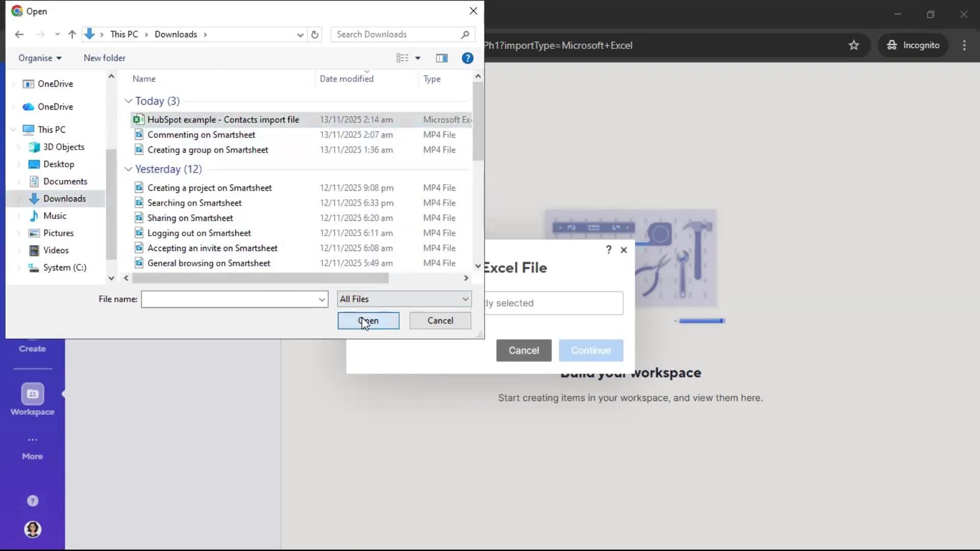Click the search magnifier in Search Downloads

tap(465, 35)
